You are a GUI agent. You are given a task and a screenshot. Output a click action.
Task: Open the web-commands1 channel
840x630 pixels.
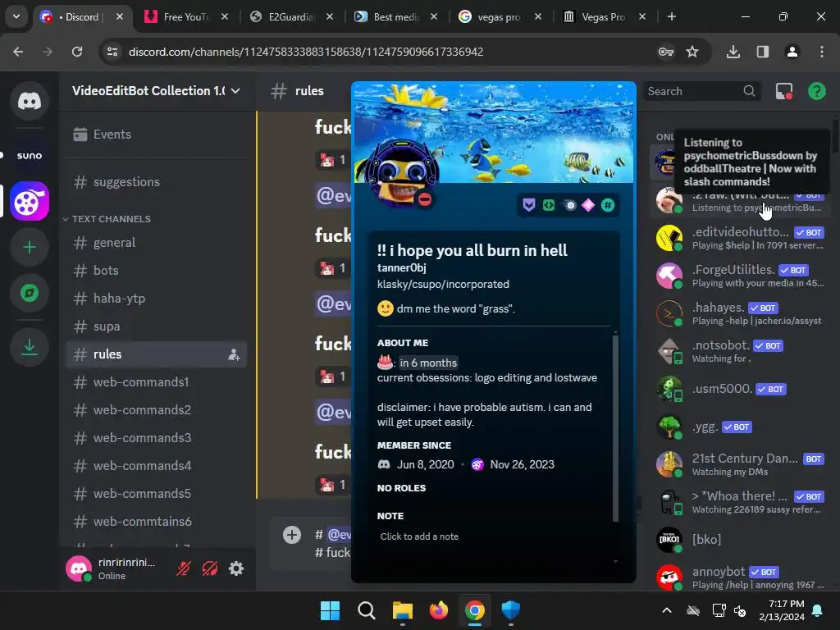pos(156,382)
